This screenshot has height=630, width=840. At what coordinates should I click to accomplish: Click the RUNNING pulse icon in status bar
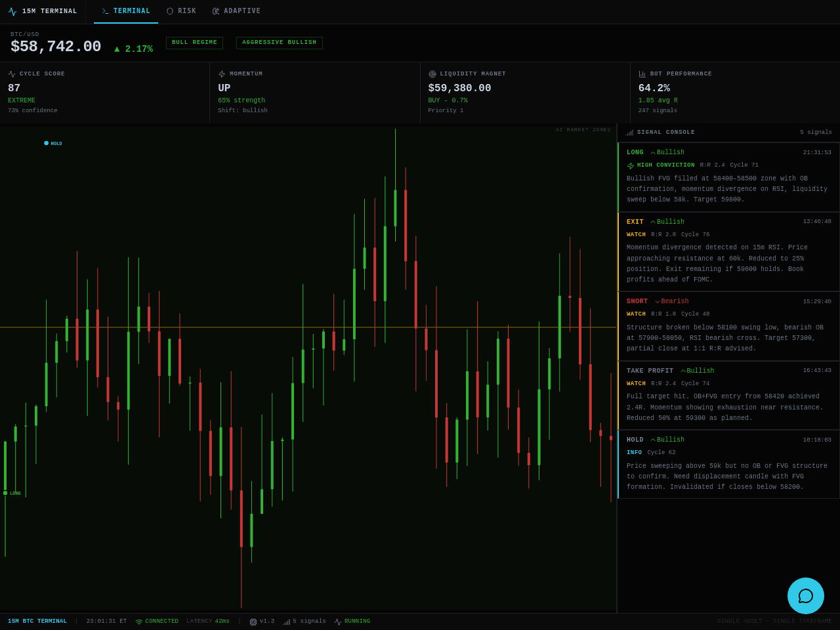[x=338, y=622]
